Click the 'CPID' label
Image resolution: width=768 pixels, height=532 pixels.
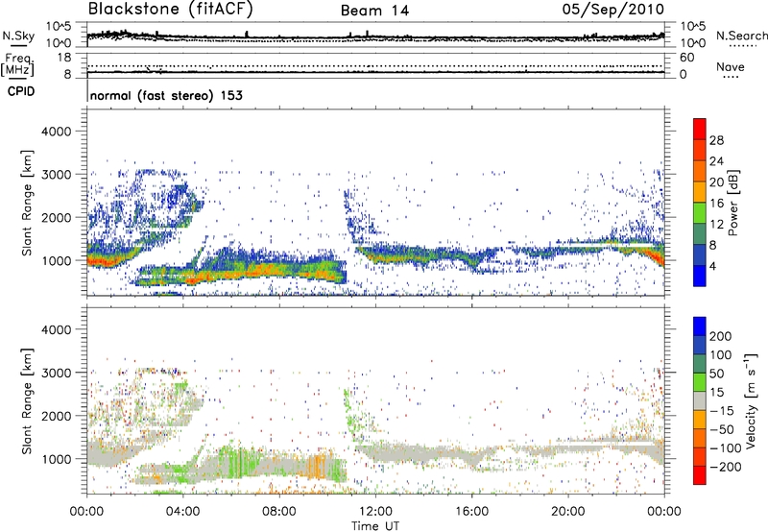[x=21, y=91]
